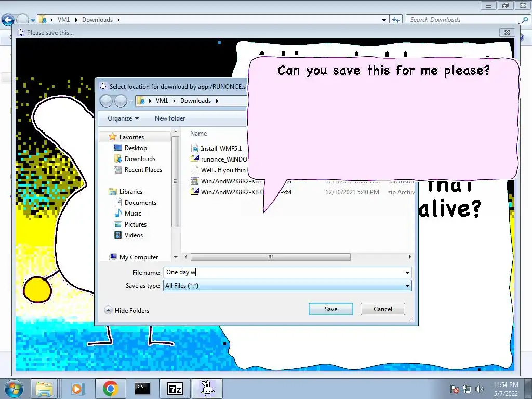Expand the File name dropdown arrow
The width and height of the screenshot is (532, 399).
click(x=407, y=272)
